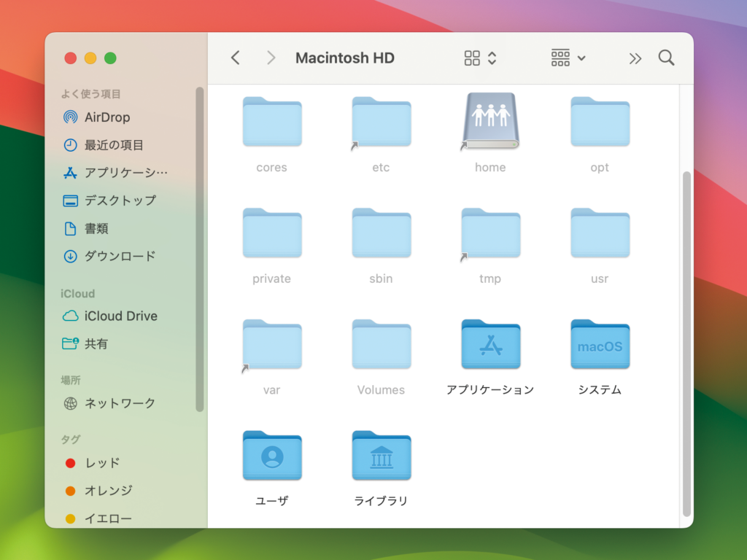Open the etc folder alias
Viewport: 747px width, 560px height.
coord(381,122)
